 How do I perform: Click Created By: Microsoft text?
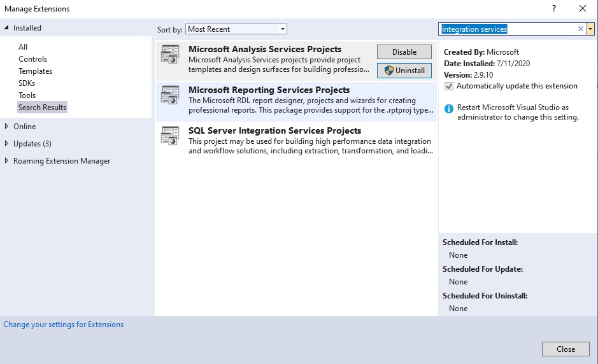click(x=481, y=52)
